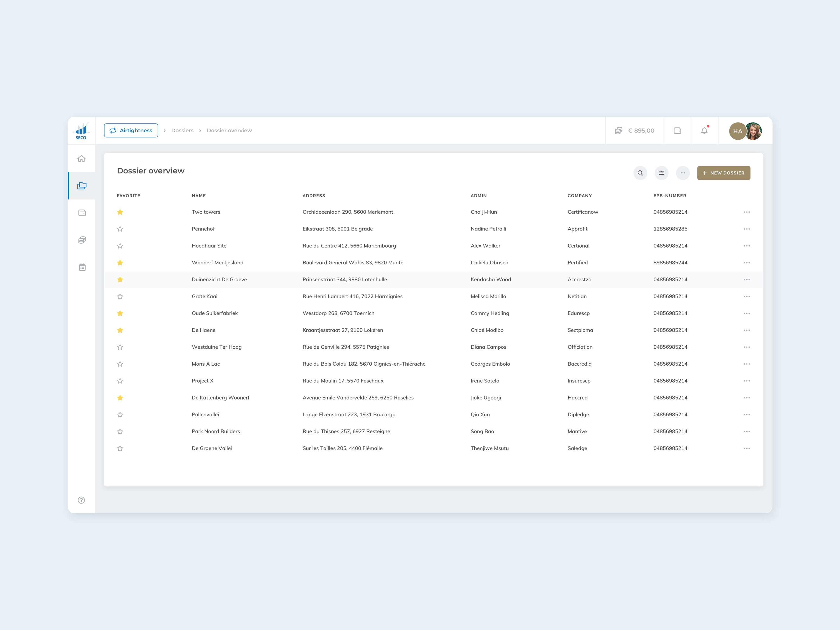
Task: Open the overview more options ellipsis button
Action: coord(683,173)
